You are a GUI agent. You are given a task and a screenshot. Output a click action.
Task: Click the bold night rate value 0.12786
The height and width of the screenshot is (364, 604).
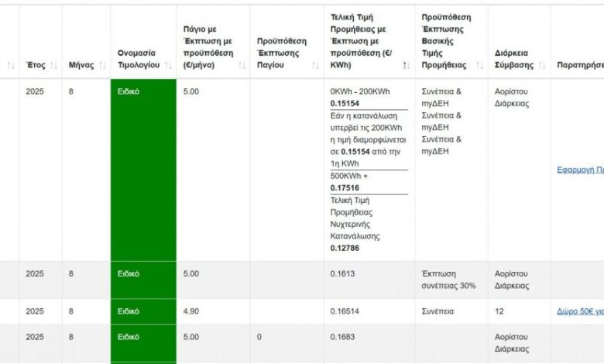point(345,248)
